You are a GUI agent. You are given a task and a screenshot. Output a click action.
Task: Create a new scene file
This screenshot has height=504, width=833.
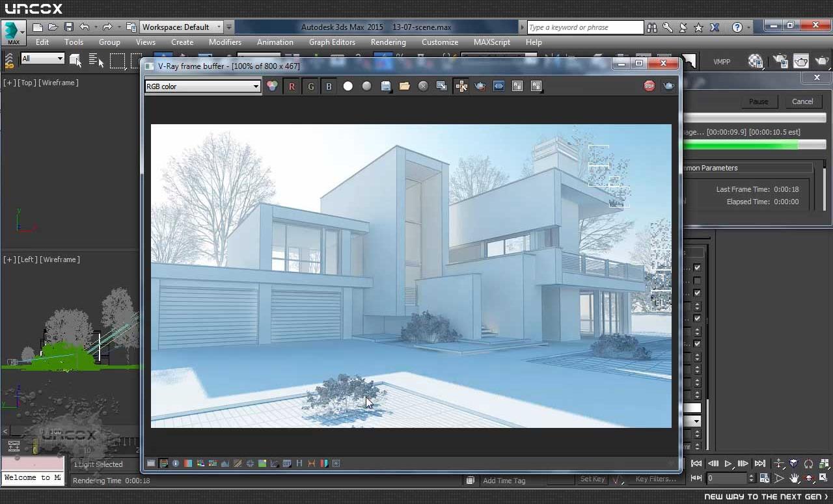[x=38, y=27]
